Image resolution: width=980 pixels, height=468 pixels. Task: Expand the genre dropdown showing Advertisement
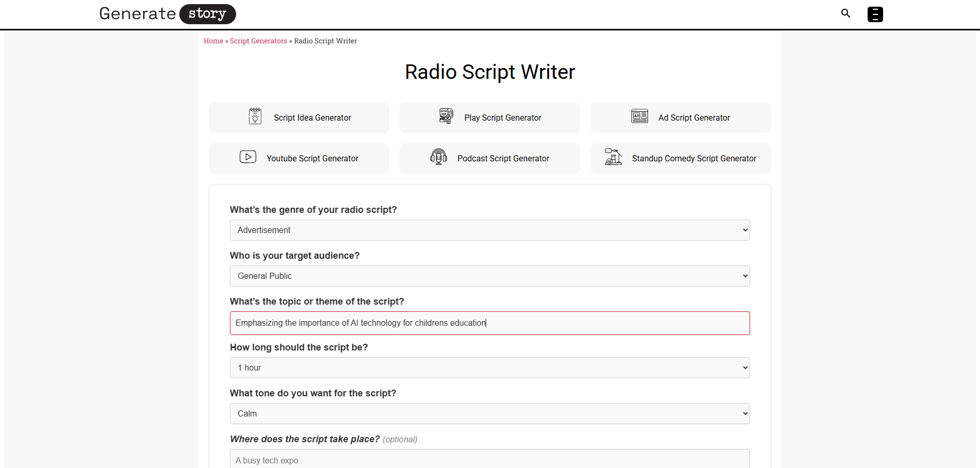click(490, 230)
